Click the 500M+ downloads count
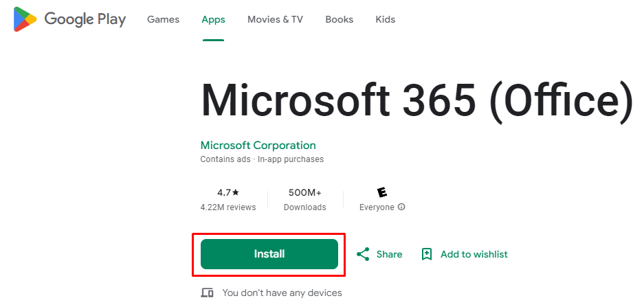The image size is (644, 307). 304,192
